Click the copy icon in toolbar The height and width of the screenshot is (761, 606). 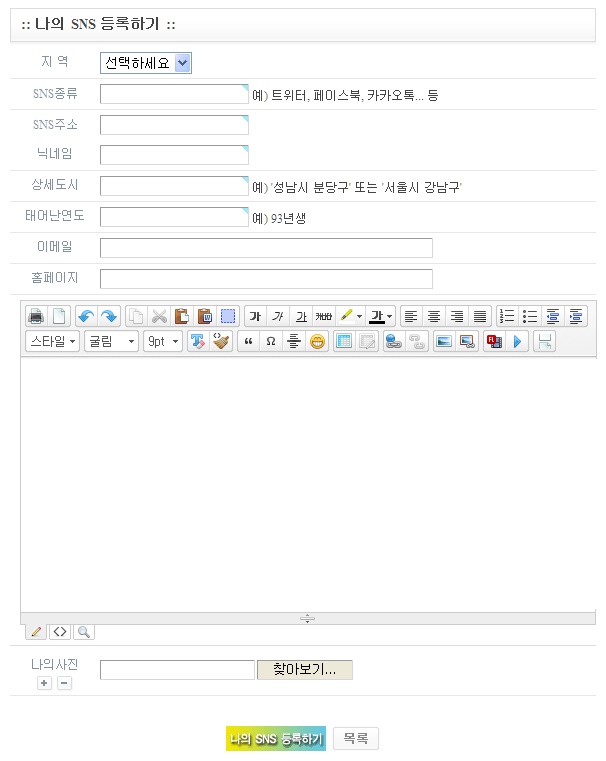pyautogui.click(x=136, y=316)
